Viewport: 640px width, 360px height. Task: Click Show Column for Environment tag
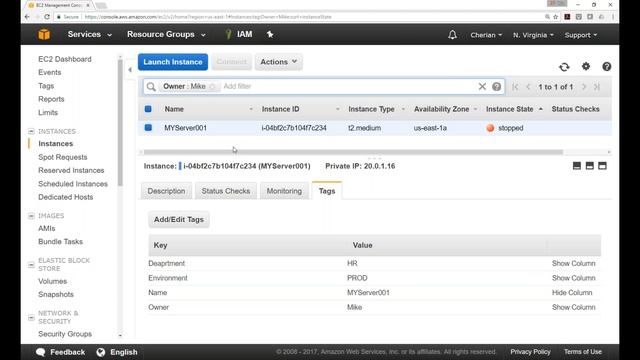573,278
